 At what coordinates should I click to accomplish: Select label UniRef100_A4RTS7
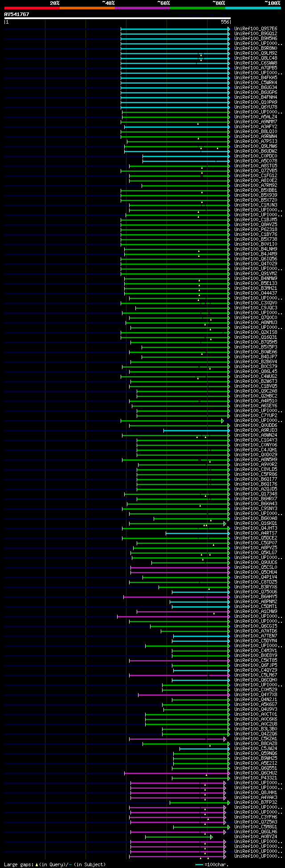point(256,533)
